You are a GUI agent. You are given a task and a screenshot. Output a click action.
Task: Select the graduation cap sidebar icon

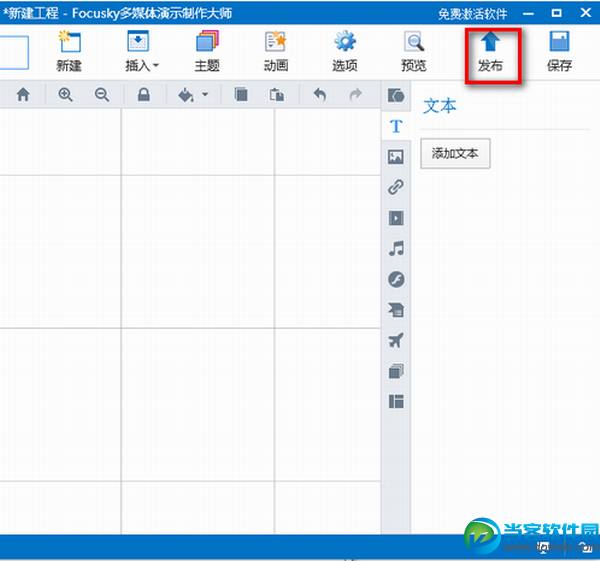(396, 310)
